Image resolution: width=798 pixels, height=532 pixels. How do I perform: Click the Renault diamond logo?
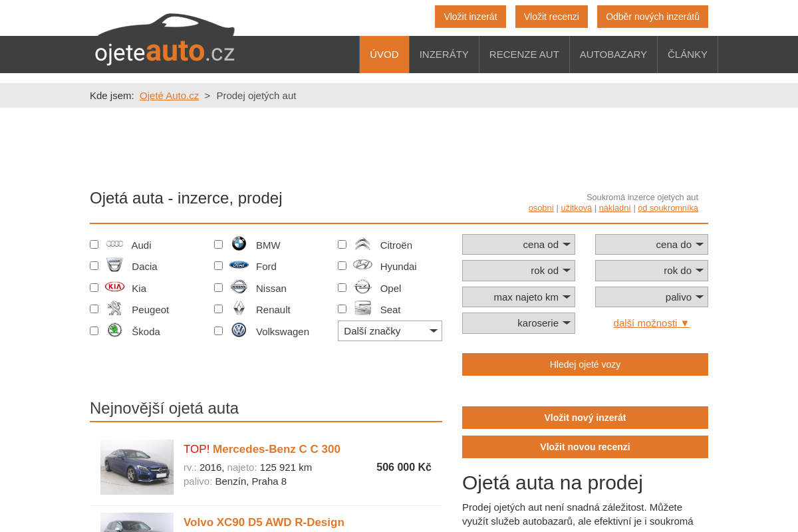pyautogui.click(x=239, y=308)
